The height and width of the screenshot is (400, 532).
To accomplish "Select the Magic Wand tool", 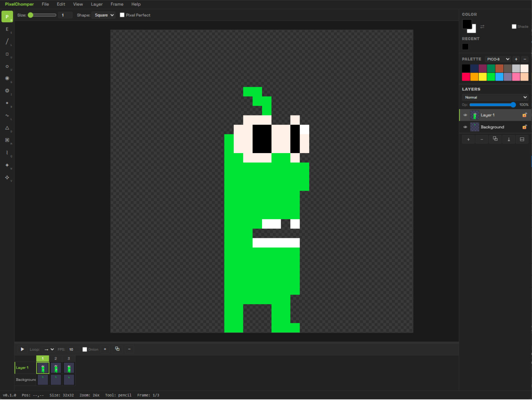I will 7,165.
